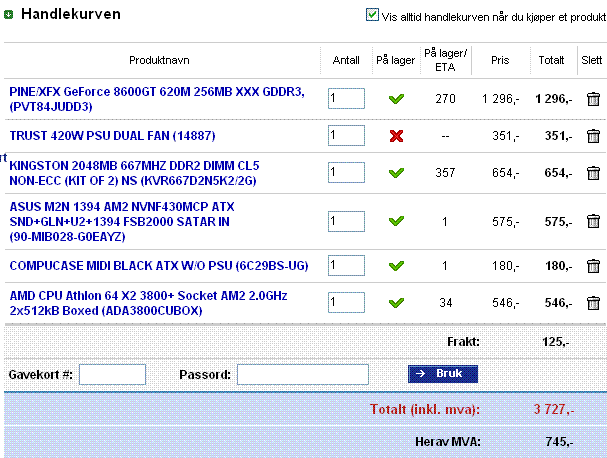
Task: Click the bold total 1 296,- for GeForce
Action: [x=554, y=99]
